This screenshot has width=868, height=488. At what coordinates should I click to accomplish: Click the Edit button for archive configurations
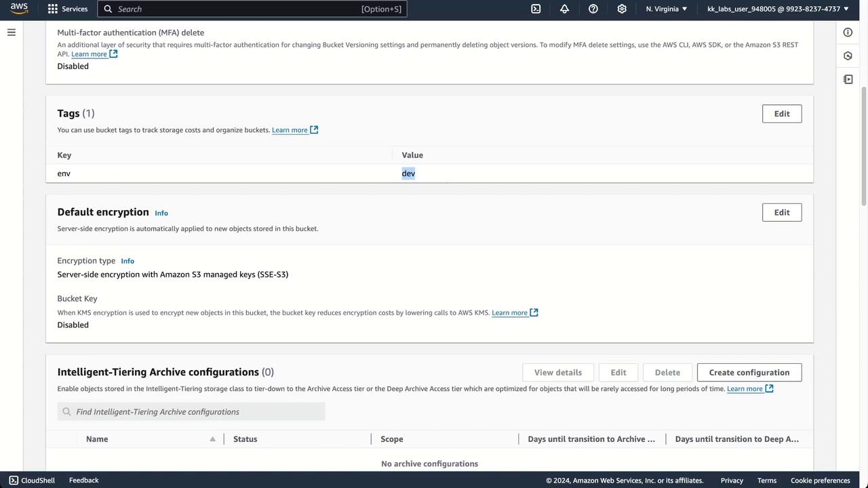(618, 372)
